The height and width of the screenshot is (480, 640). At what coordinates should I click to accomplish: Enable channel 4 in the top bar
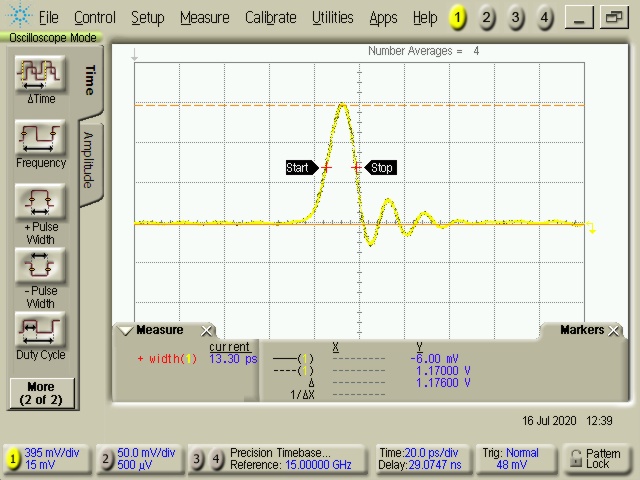point(544,18)
